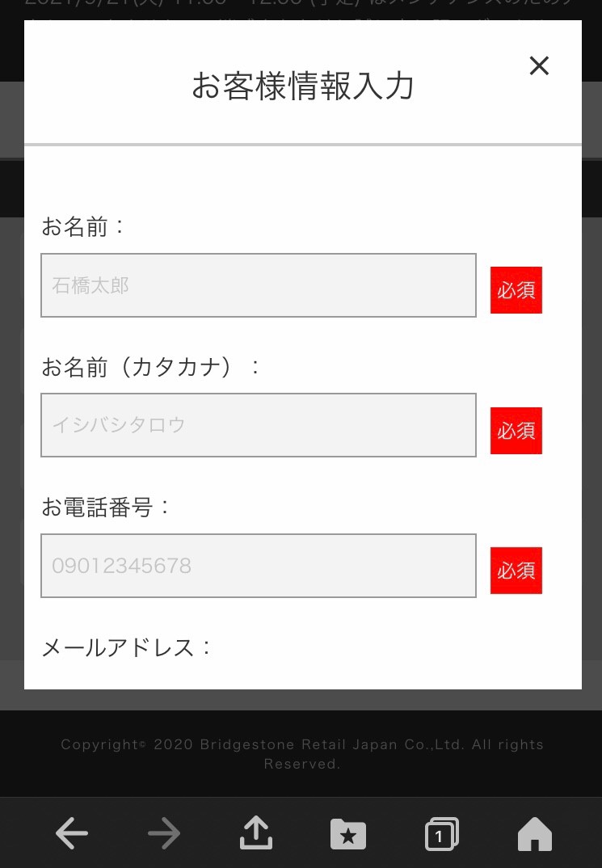Image resolution: width=602 pixels, height=868 pixels.
Task: Click the メールアドレス： label
Action: pyautogui.click(x=127, y=647)
